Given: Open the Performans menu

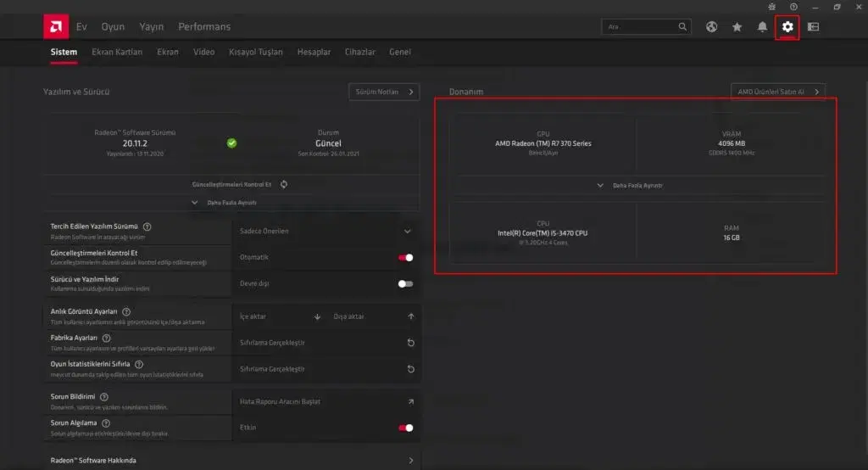Looking at the screenshot, I should pos(204,26).
